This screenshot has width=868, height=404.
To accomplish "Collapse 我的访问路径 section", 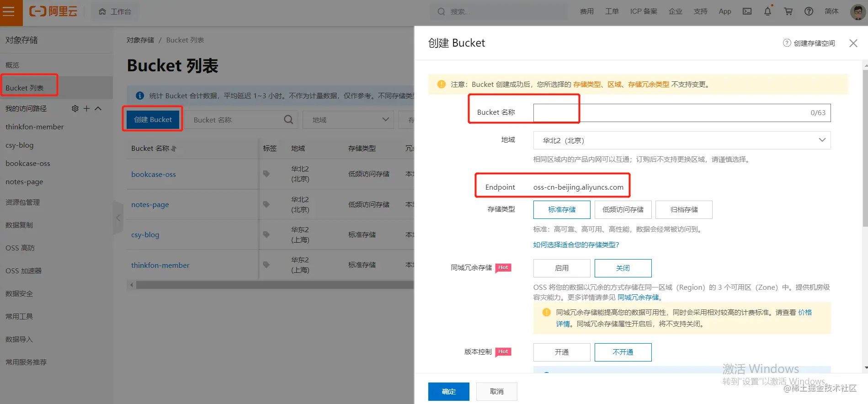I will pyautogui.click(x=98, y=108).
